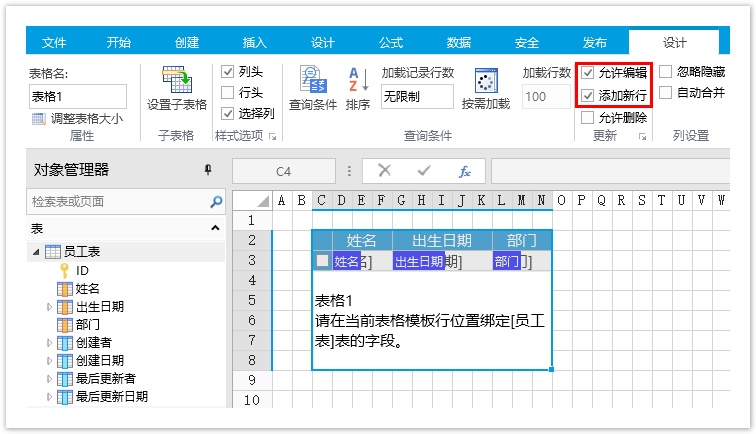The image size is (756, 434).
Task: Select the 部门 field in tree
Action: 88,325
